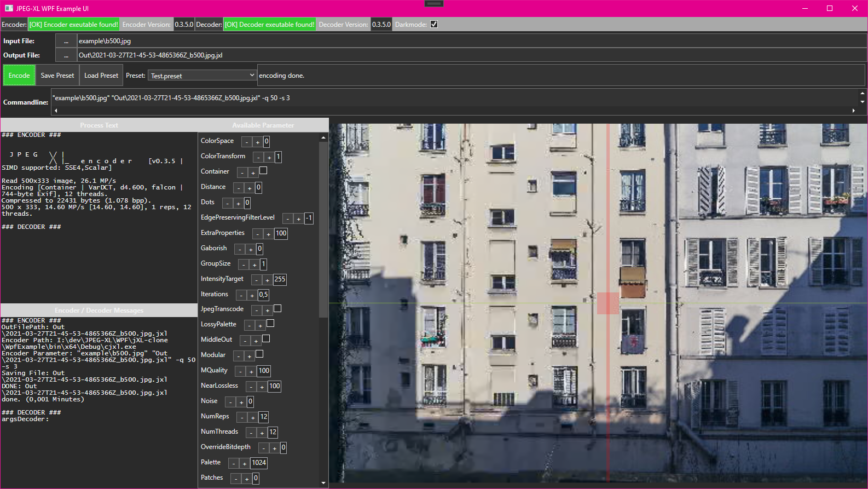Click the green Encode button
868x489 pixels.
pyautogui.click(x=19, y=76)
